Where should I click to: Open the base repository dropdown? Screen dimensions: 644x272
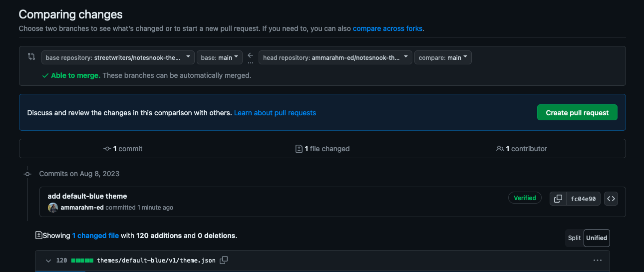pos(118,57)
